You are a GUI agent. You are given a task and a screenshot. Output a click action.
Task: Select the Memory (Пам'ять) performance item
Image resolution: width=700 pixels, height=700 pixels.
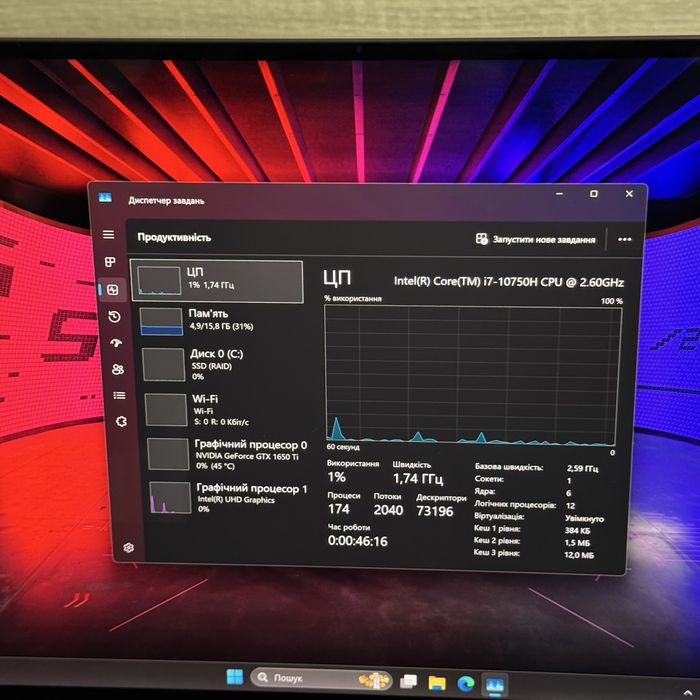pos(219,321)
